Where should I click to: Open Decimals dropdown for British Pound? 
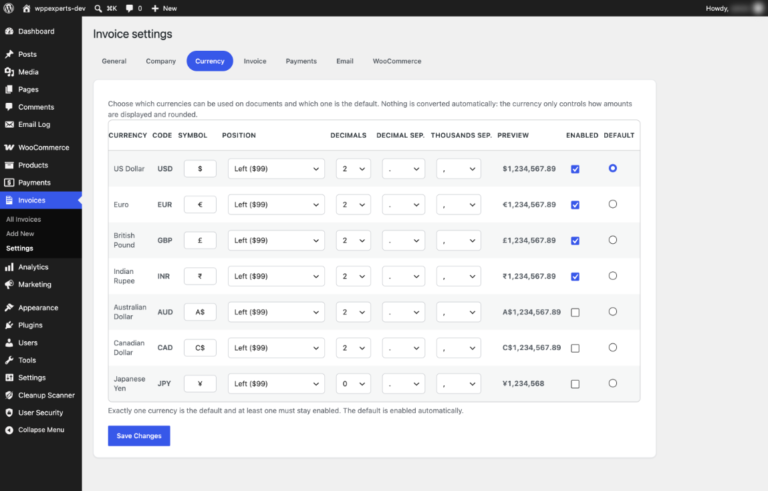point(353,241)
